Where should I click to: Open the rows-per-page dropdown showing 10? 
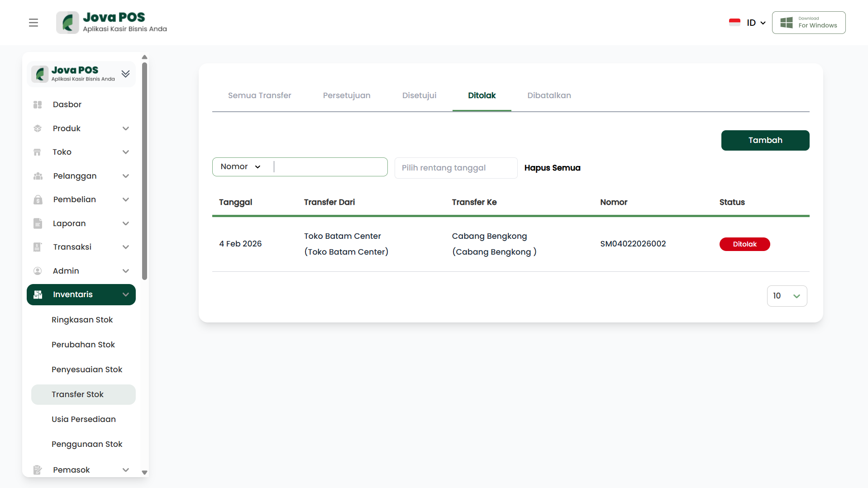click(787, 296)
